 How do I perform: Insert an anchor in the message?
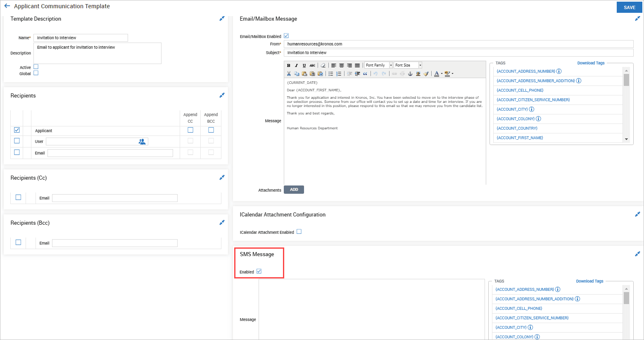point(410,74)
